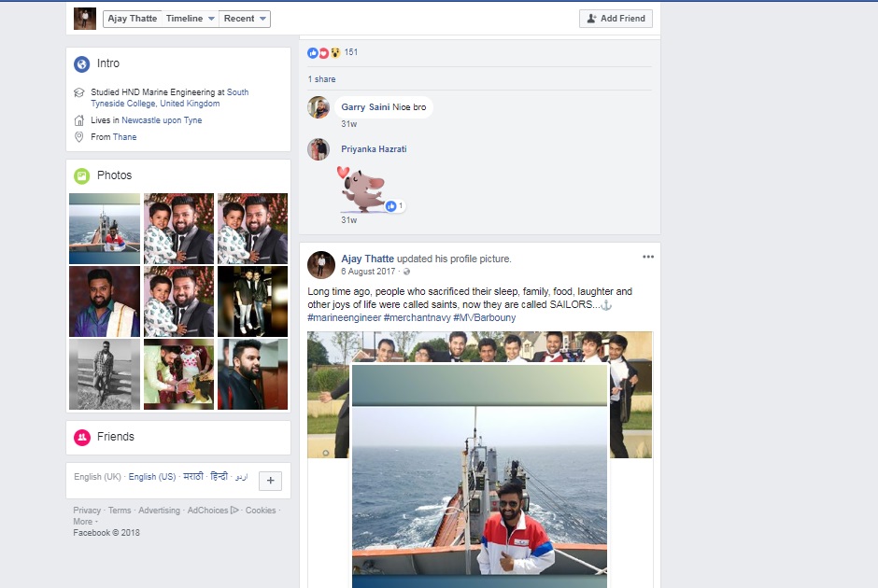Viewport: 878px width, 588px height.
Task: Click the green Photos section icon
Action: click(x=82, y=175)
